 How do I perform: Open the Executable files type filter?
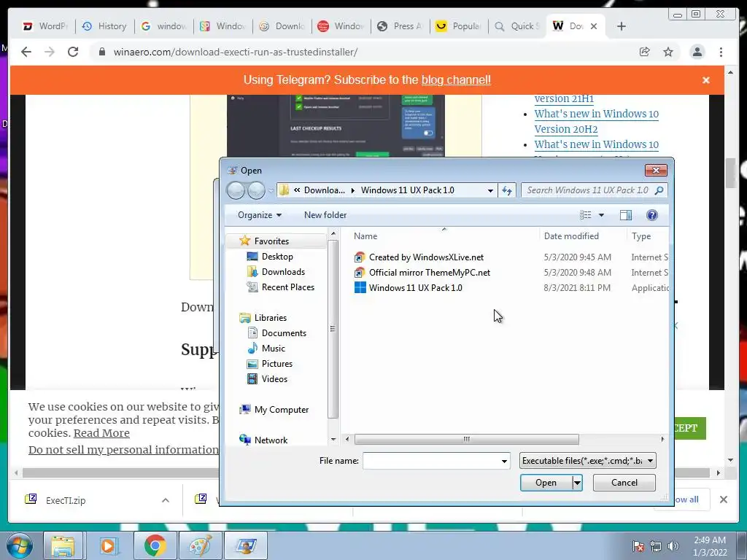tap(587, 461)
